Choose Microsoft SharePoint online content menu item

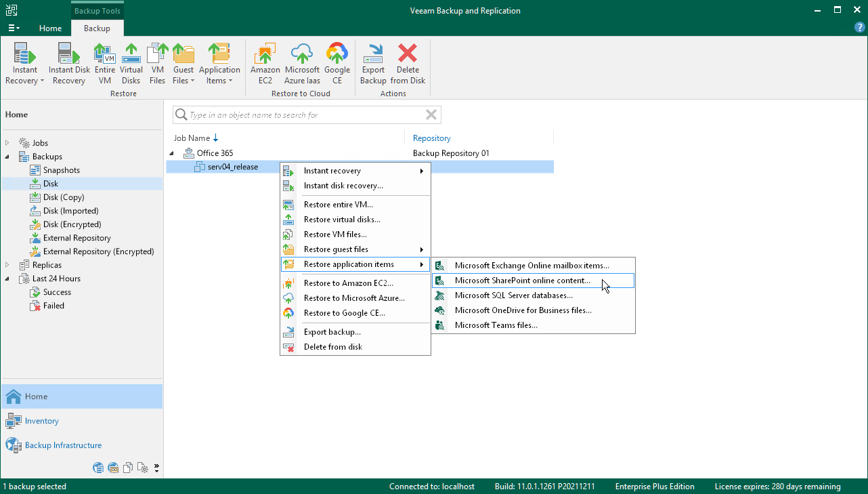(x=522, y=281)
